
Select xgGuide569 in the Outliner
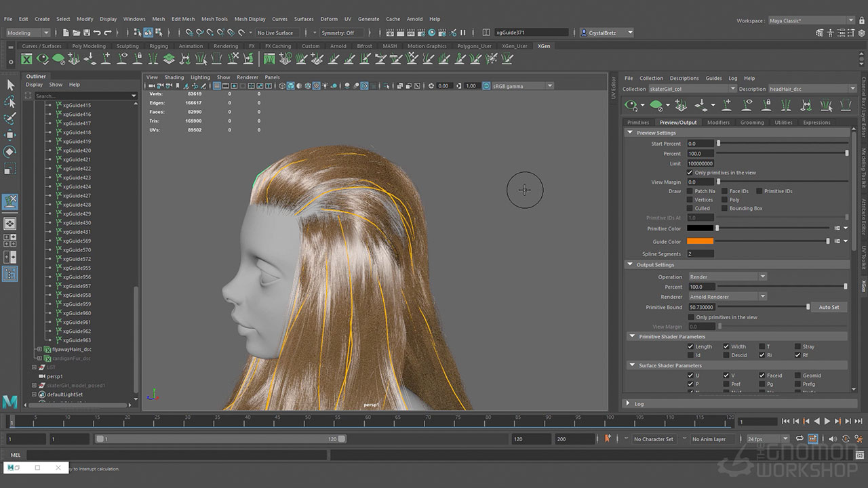(x=77, y=241)
